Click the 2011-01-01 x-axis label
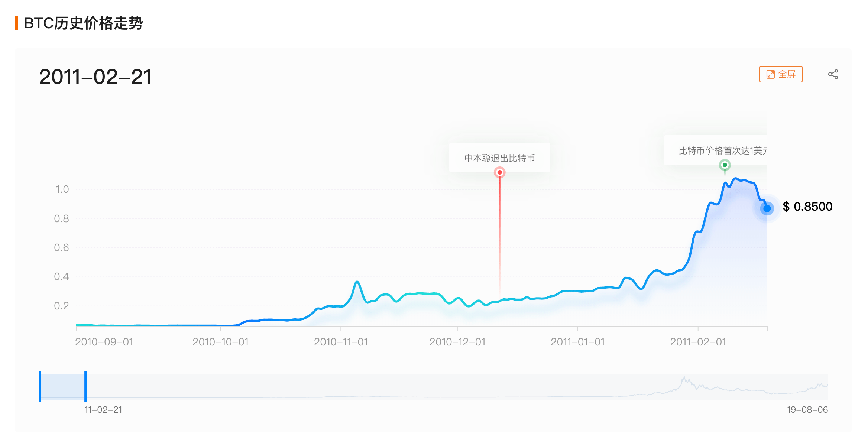The width and height of the screenshot is (868, 448). click(577, 342)
